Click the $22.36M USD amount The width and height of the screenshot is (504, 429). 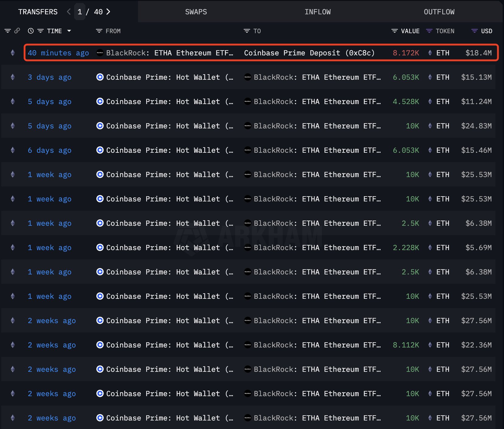coord(476,345)
